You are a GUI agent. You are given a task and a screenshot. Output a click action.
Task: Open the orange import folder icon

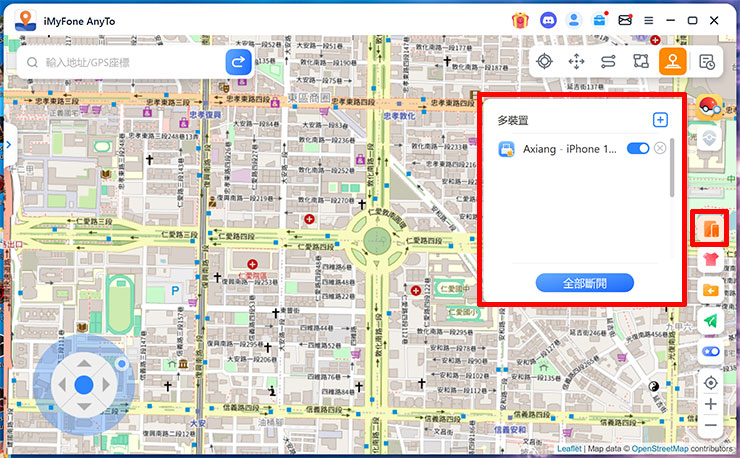[710, 290]
